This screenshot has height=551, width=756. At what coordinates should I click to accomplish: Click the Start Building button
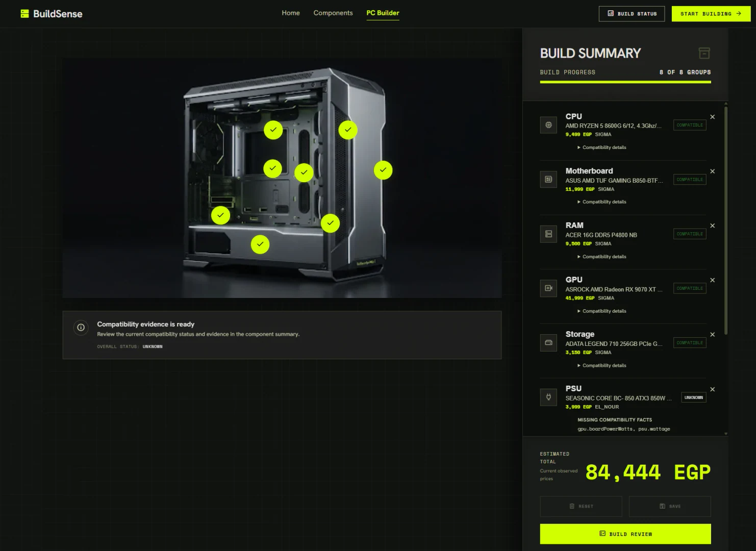point(711,14)
